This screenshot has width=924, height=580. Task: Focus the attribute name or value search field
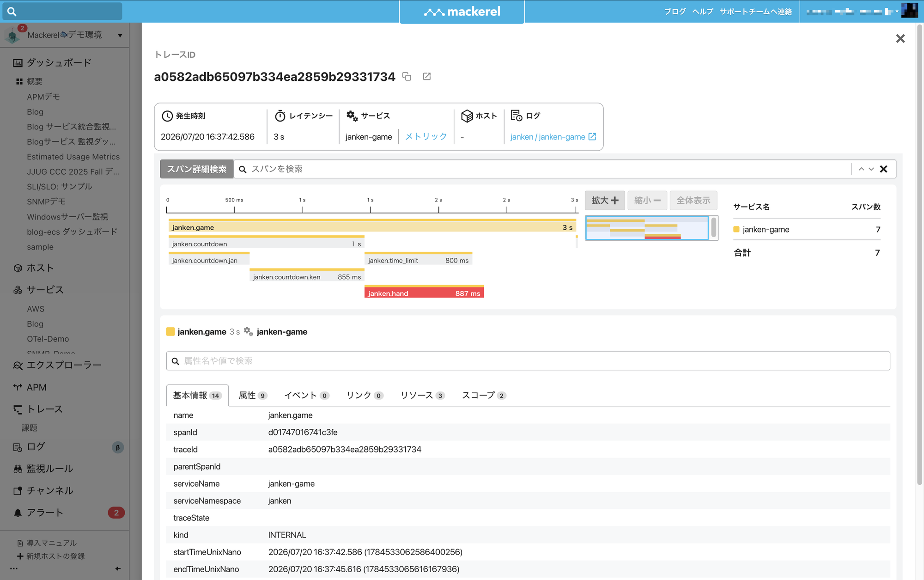point(528,361)
